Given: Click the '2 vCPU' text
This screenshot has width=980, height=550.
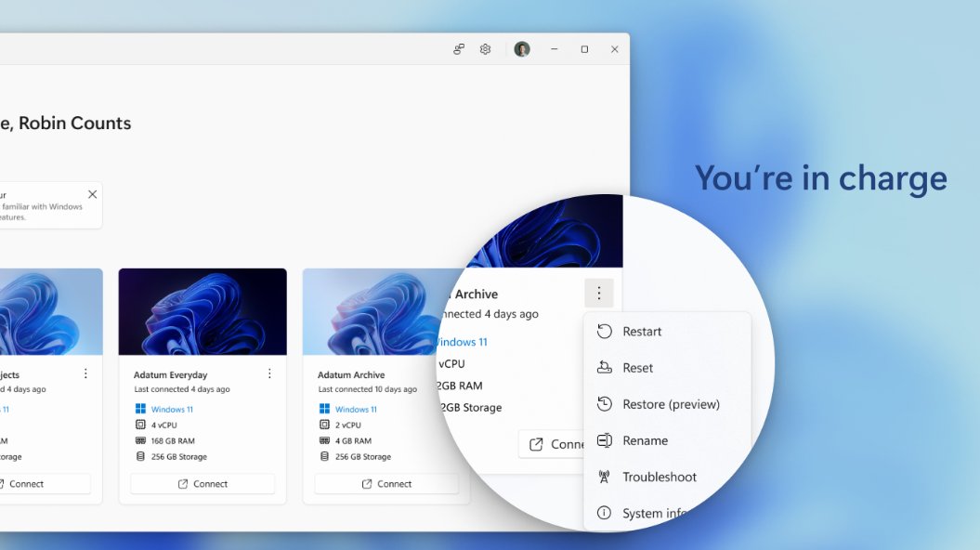Looking at the screenshot, I should 347,425.
